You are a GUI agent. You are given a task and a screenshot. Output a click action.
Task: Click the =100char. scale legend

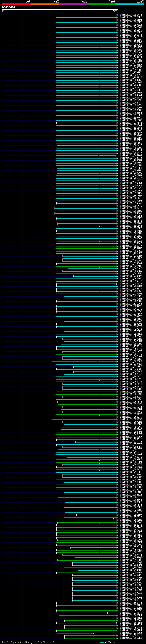pyautogui.click(x=108, y=642)
